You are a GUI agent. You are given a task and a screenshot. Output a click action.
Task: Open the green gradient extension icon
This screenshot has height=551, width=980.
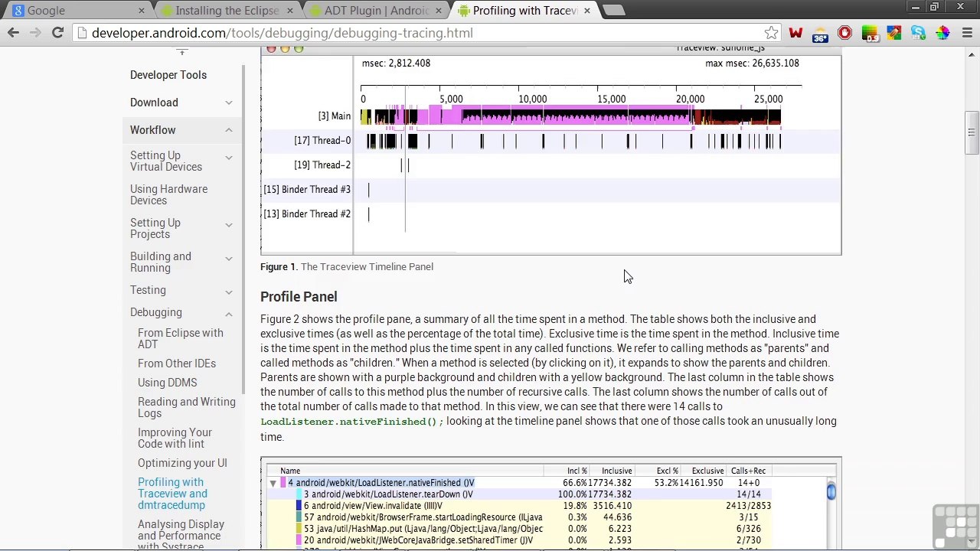[869, 33]
